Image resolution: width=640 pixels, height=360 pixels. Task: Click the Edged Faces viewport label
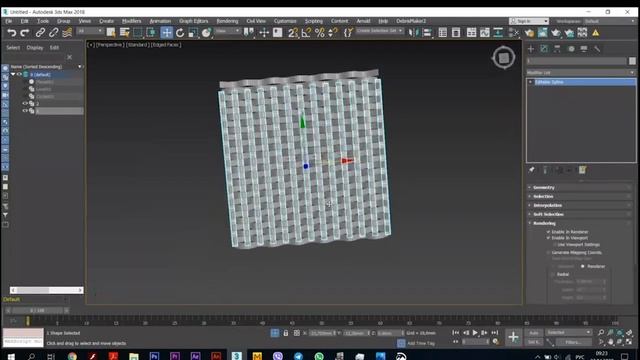point(166,45)
